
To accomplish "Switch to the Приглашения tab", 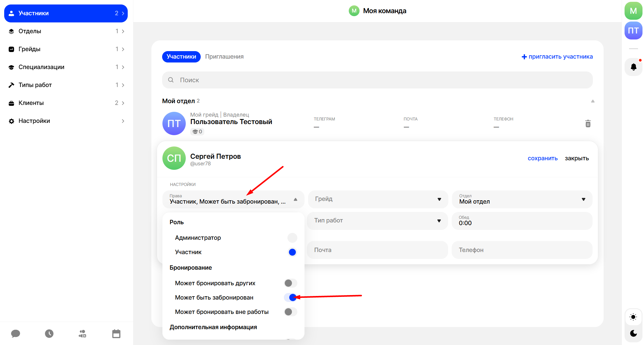I will tap(224, 57).
